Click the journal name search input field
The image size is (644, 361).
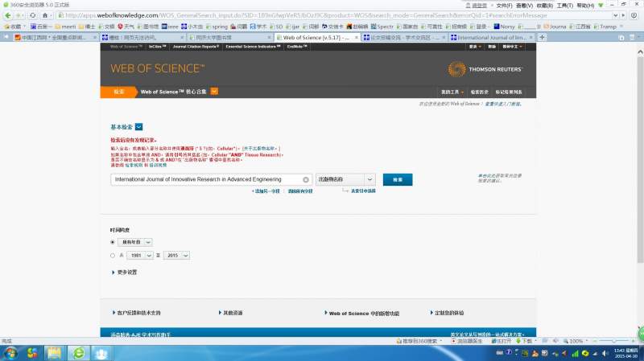tap(211, 179)
